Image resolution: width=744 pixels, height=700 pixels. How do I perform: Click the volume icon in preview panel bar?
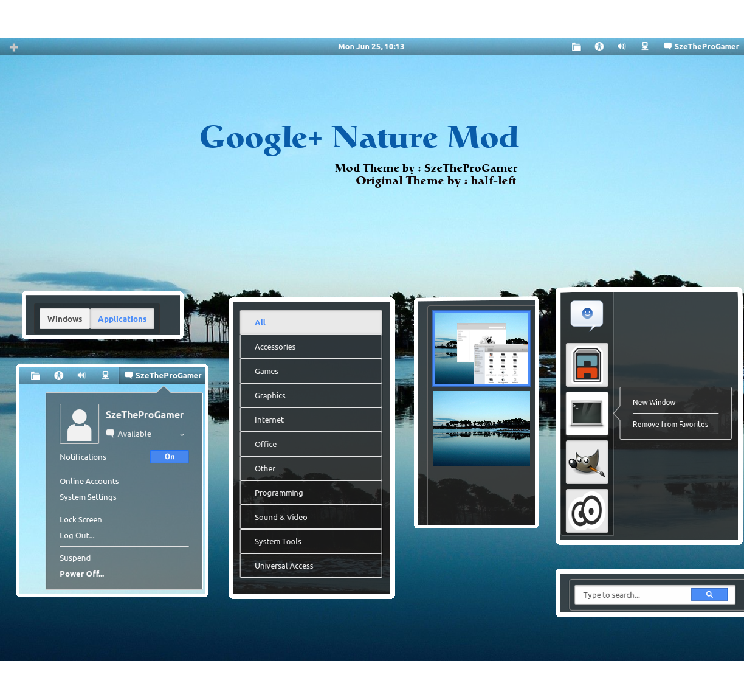click(81, 375)
